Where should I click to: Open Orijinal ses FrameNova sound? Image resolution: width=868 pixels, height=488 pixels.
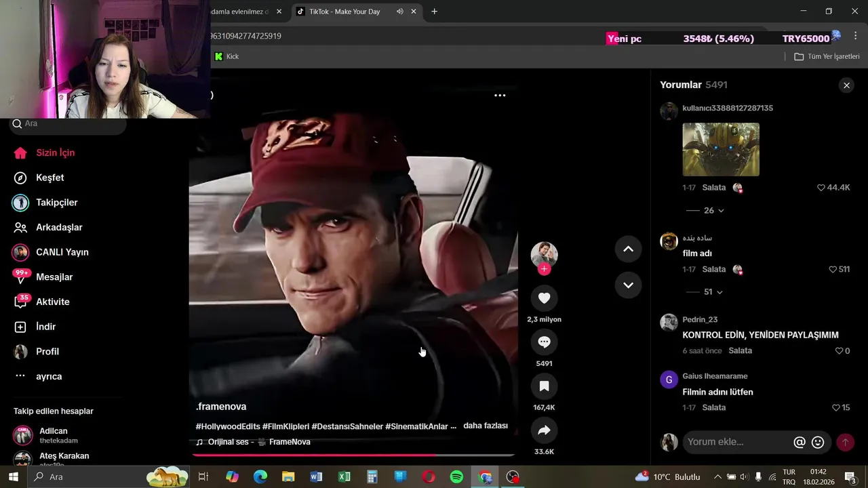[x=253, y=442]
